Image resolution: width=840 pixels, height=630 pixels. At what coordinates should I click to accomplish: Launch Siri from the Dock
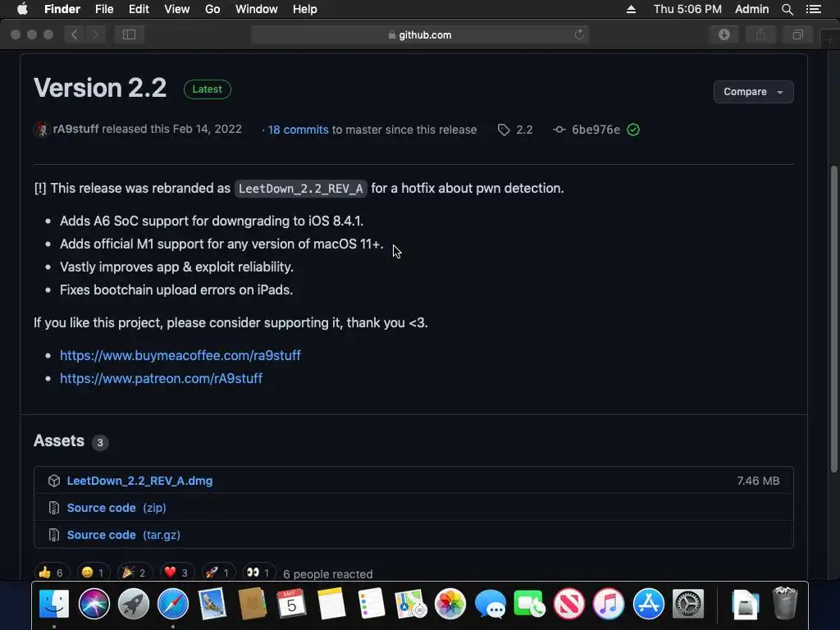tap(94, 604)
